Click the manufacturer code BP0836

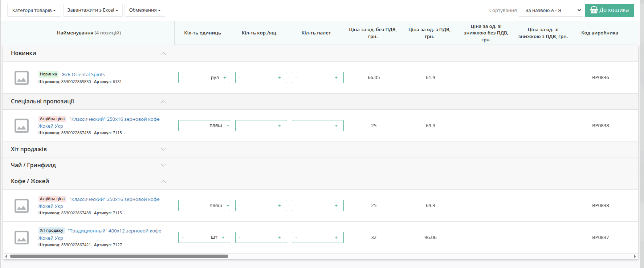600,78
